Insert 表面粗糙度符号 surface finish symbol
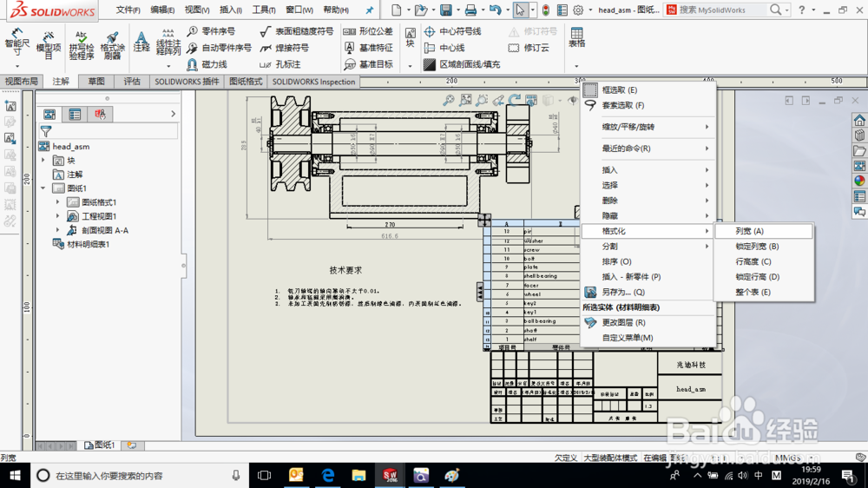Viewport: 868px width, 488px height. [297, 31]
